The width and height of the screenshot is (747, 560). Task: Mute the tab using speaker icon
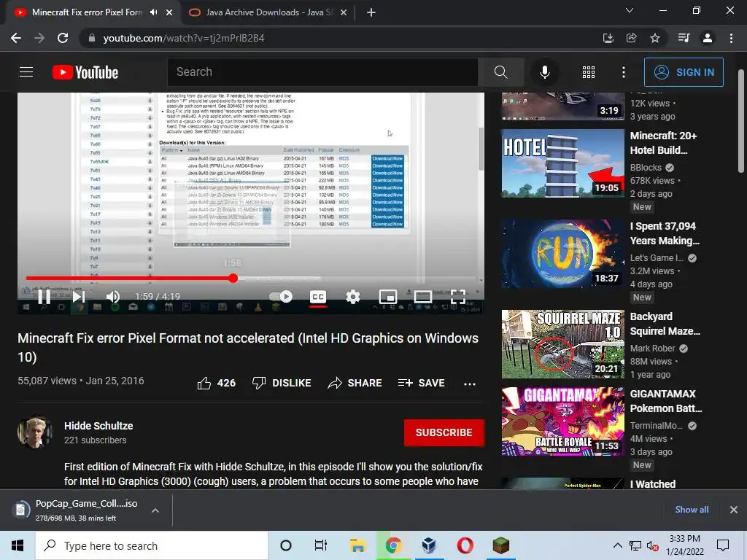153,12
